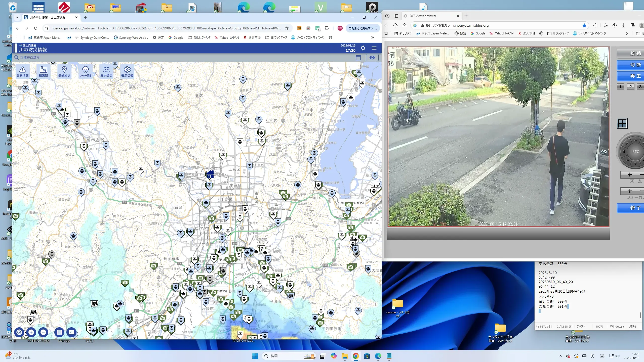Image resolution: width=644 pixels, height=362 pixels.
Task: Expand the Chrome bookmarks overflow chevron
Action: point(372,37)
